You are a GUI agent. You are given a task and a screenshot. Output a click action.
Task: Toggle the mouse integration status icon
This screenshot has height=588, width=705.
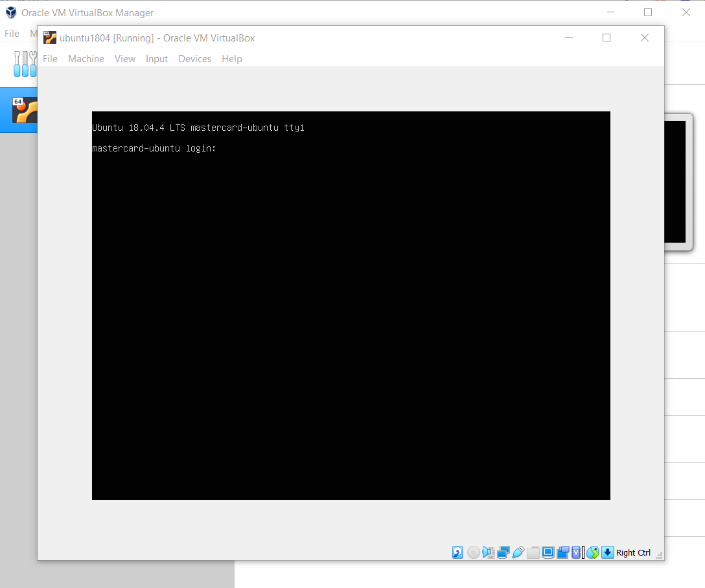tap(592, 552)
